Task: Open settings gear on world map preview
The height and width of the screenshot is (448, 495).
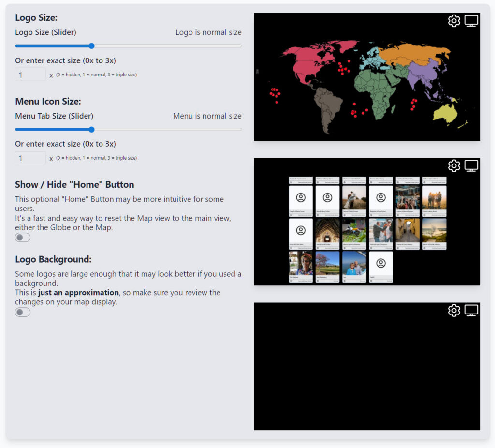Action: coord(454,21)
